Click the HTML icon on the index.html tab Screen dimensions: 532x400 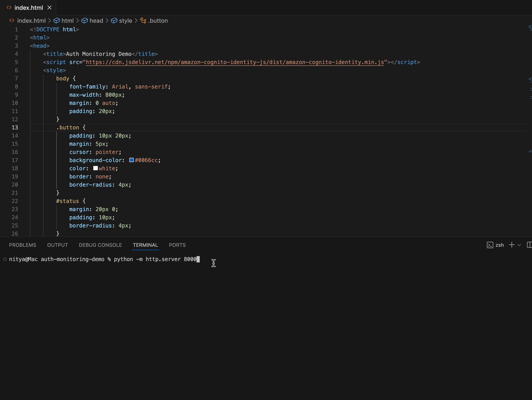click(9, 7)
